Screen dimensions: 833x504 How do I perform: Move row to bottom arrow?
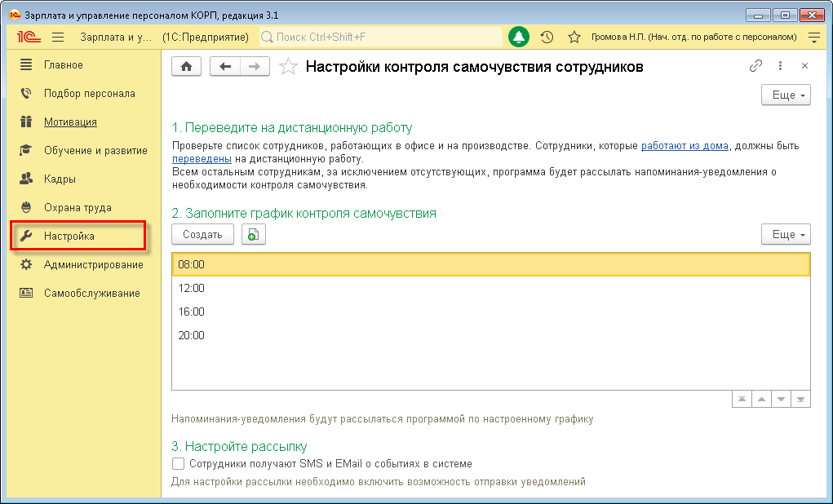(800, 399)
